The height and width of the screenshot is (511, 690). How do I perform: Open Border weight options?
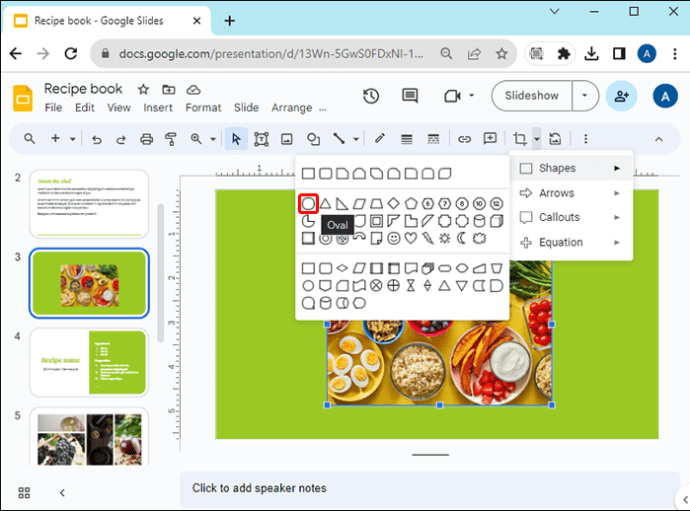click(407, 140)
